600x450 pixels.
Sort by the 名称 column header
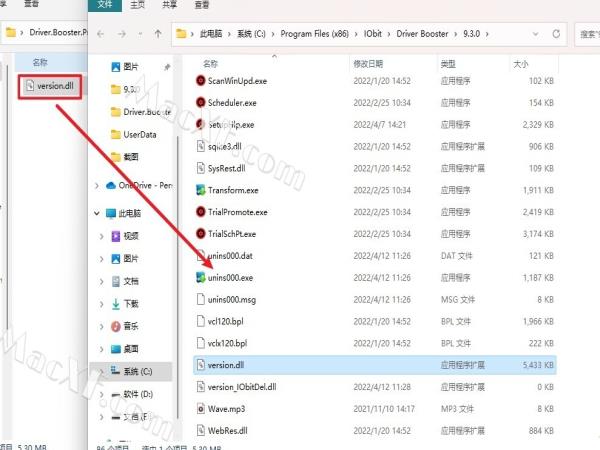[x=210, y=64]
